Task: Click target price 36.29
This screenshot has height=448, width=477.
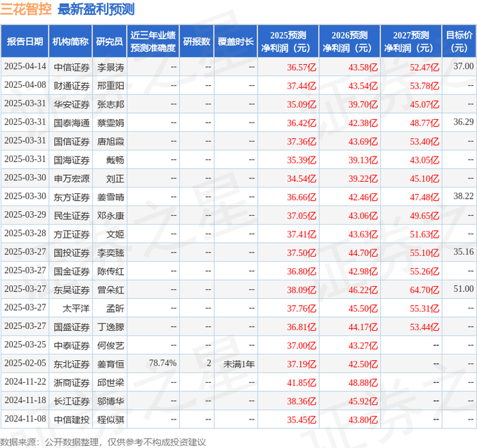Action: point(463,122)
